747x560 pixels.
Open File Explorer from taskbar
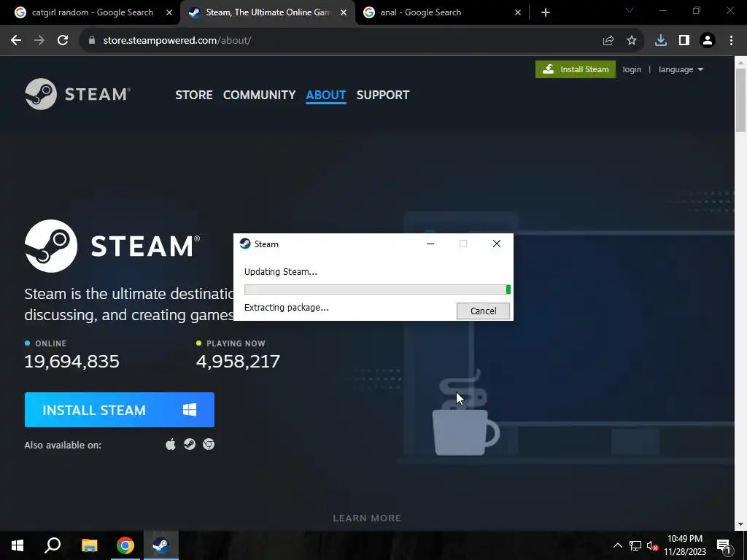point(89,545)
